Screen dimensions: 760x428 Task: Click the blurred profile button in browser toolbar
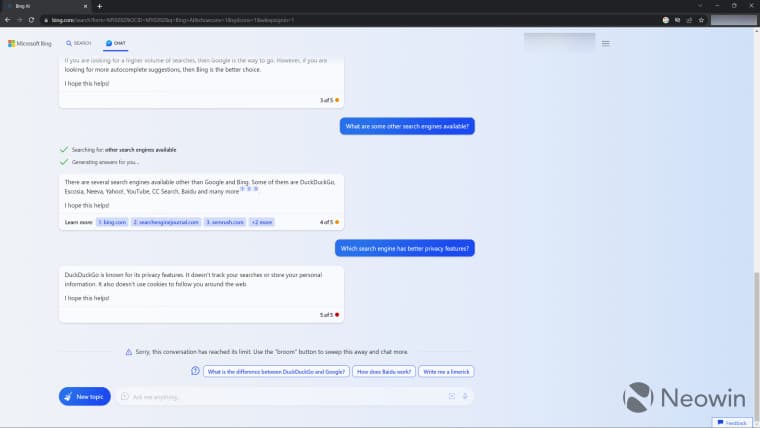click(x=733, y=20)
